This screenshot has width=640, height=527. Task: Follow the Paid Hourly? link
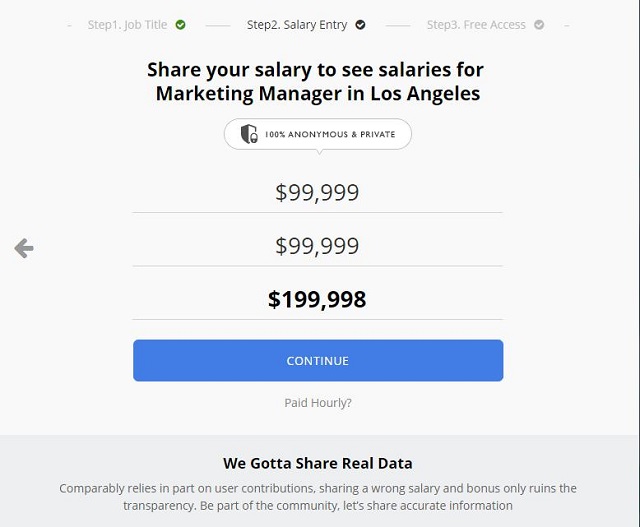(318, 403)
